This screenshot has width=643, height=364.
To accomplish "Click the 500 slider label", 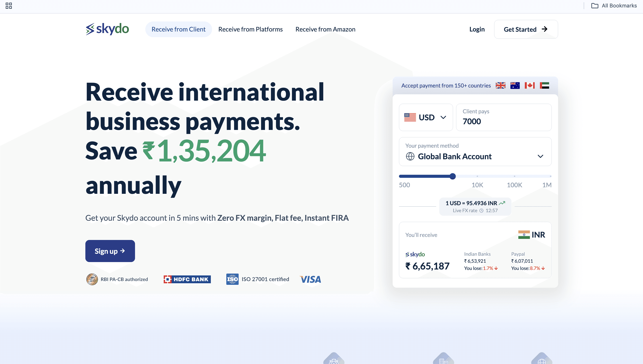I will coord(404,185).
